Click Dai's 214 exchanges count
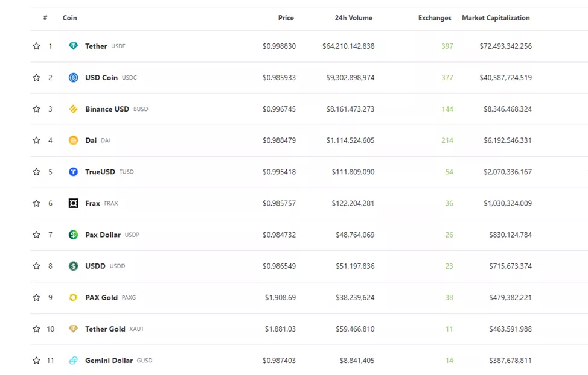 [447, 140]
